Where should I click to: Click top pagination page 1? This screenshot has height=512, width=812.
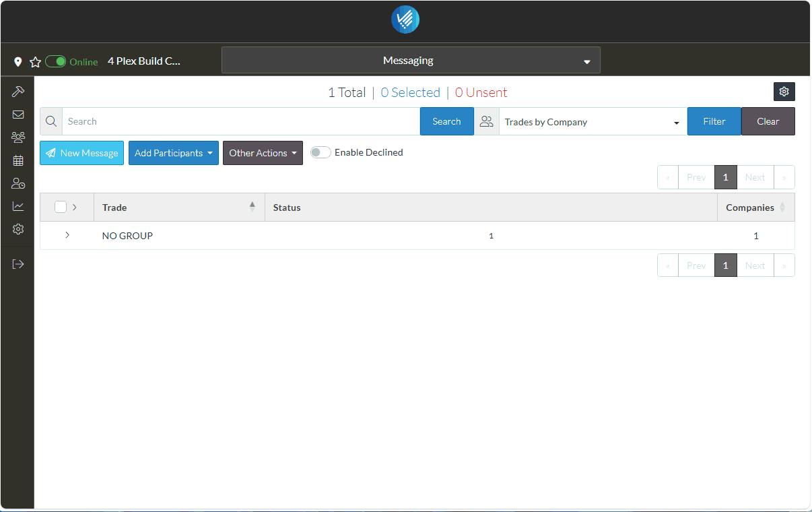[x=725, y=177]
